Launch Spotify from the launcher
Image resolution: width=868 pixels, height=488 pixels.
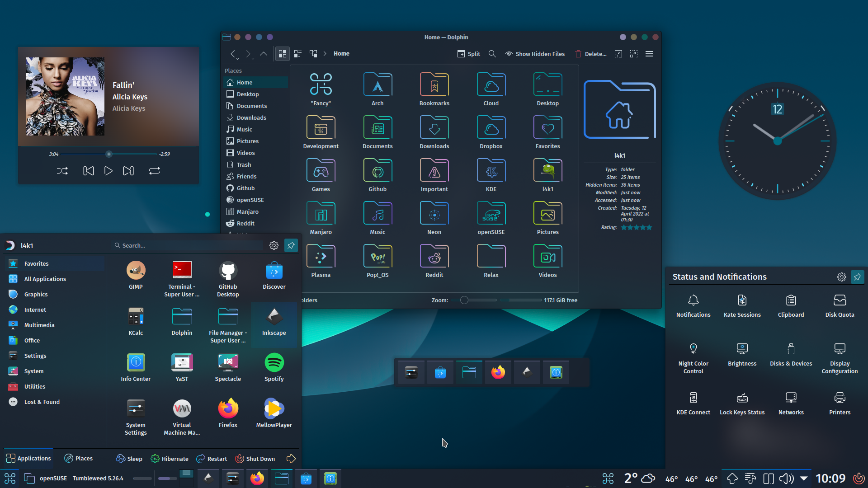(274, 367)
